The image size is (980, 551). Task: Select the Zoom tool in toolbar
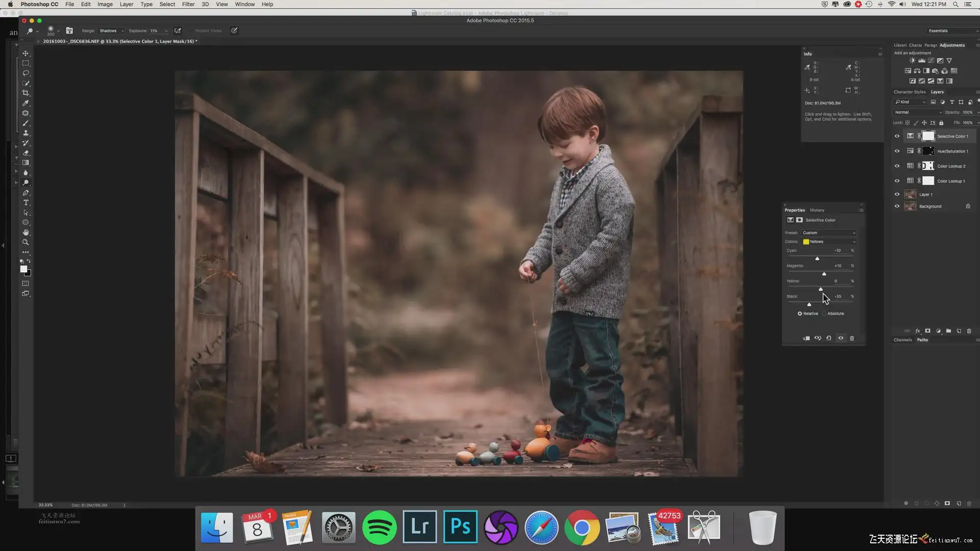click(x=26, y=242)
